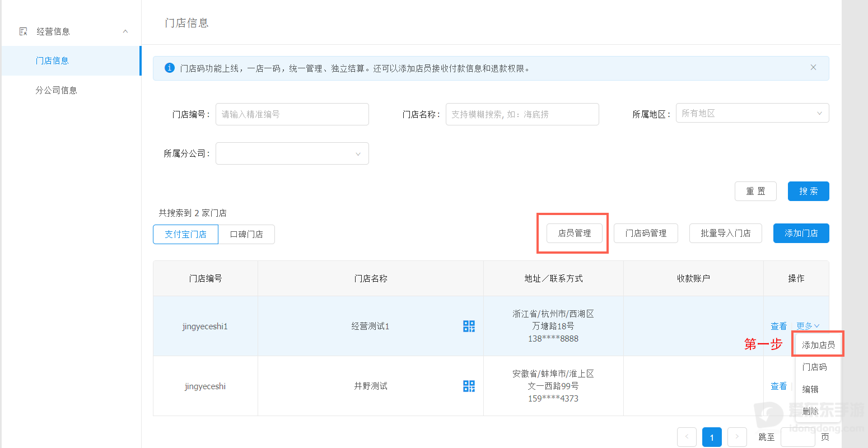Choose 添加店员 from the dropdown menu
The image size is (868, 448).
coord(818,345)
